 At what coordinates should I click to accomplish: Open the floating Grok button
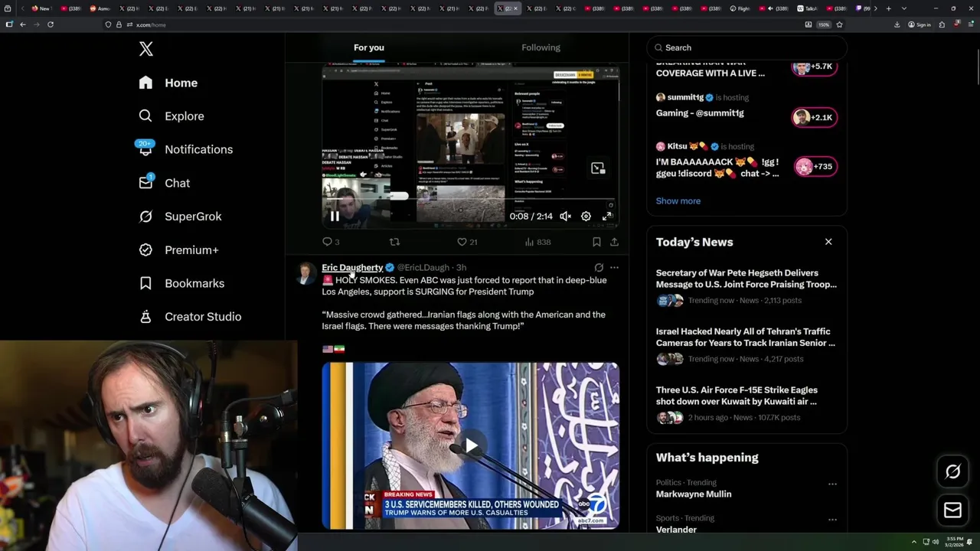952,472
